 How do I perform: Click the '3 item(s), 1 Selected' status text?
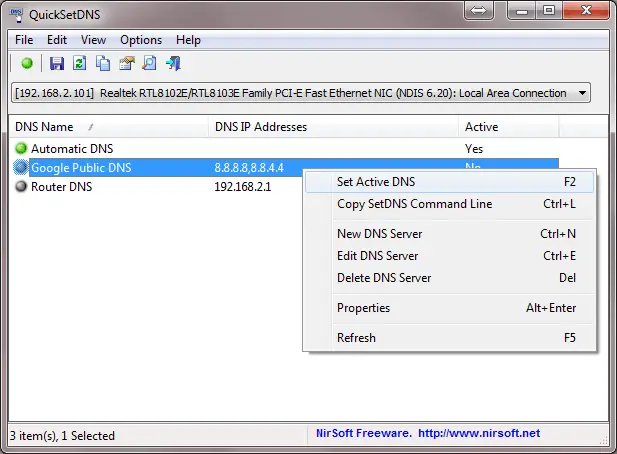tap(62, 436)
